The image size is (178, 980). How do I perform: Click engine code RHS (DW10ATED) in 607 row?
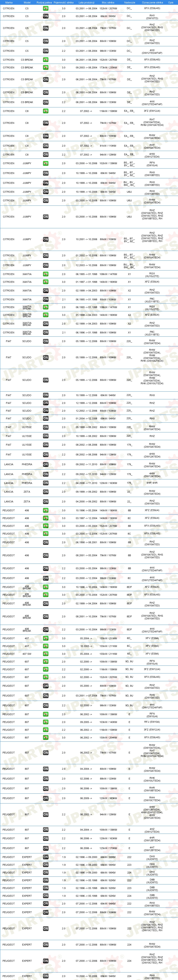152,696
